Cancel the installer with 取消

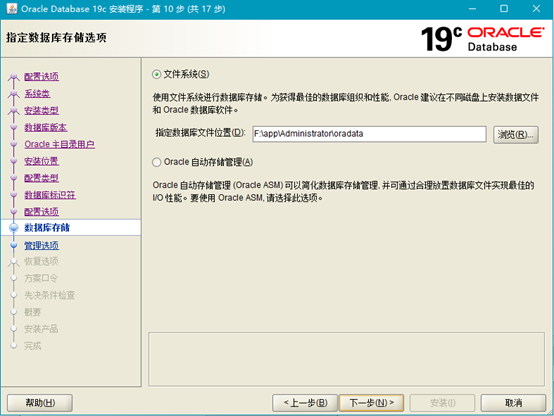[x=513, y=403]
